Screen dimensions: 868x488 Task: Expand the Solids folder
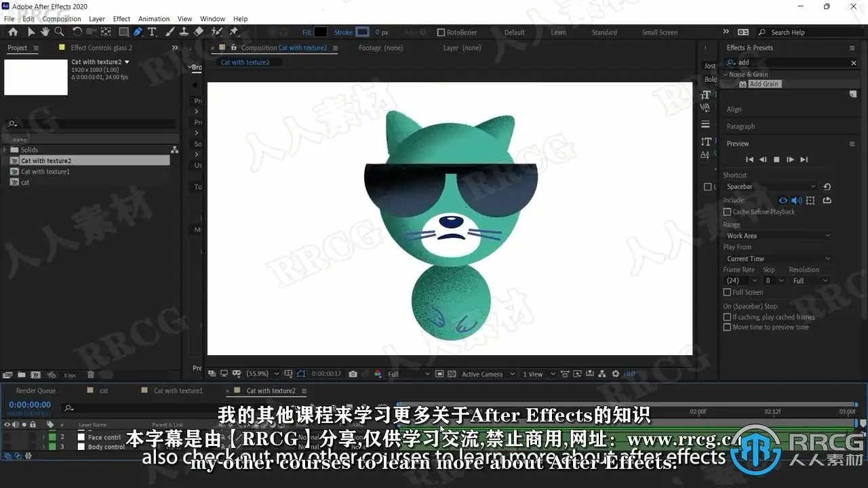(x=5, y=150)
